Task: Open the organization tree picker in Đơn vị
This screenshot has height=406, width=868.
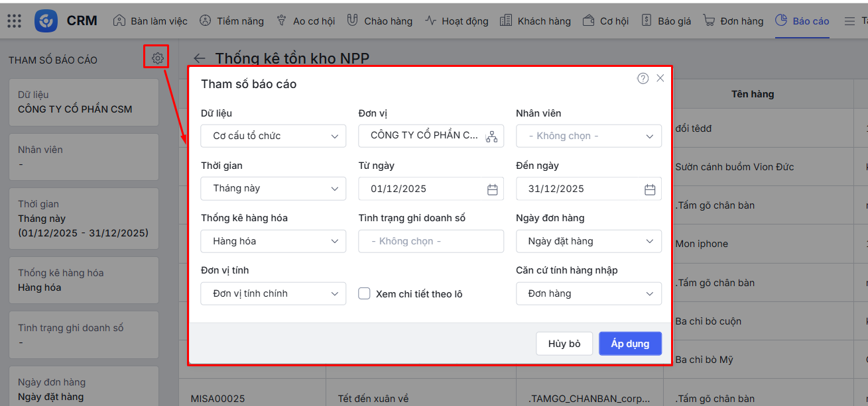Action: point(491,136)
